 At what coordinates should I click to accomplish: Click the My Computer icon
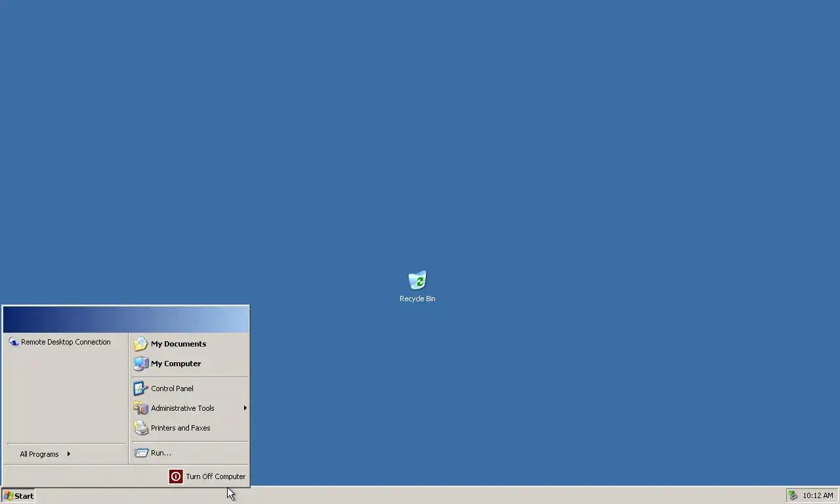pos(140,364)
